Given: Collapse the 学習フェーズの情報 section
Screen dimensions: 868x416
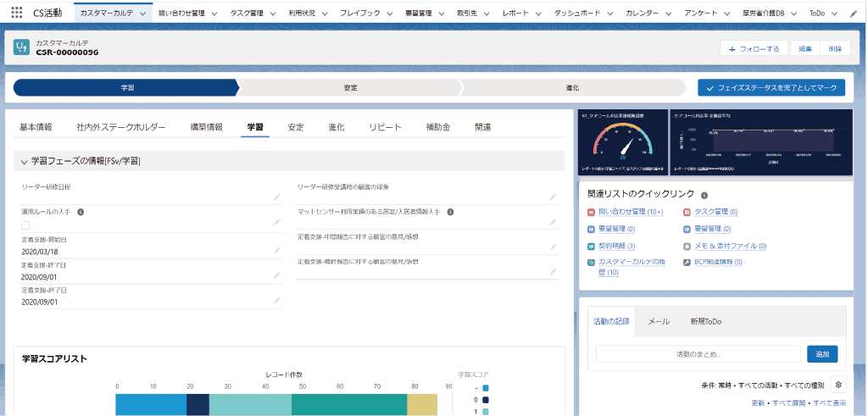Looking at the screenshot, I should 24,162.
